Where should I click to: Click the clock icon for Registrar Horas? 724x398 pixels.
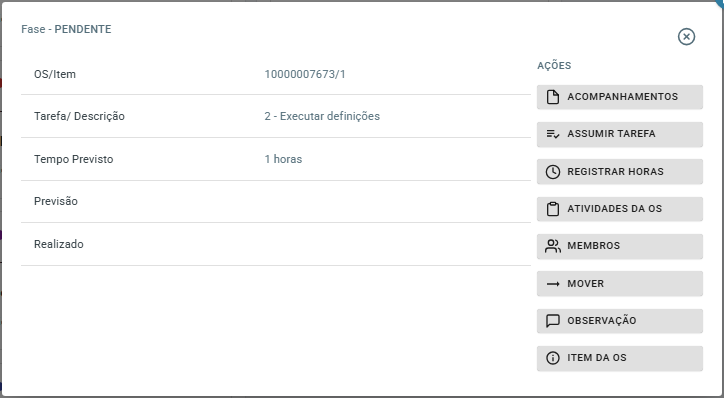pyautogui.click(x=553, y=172)
